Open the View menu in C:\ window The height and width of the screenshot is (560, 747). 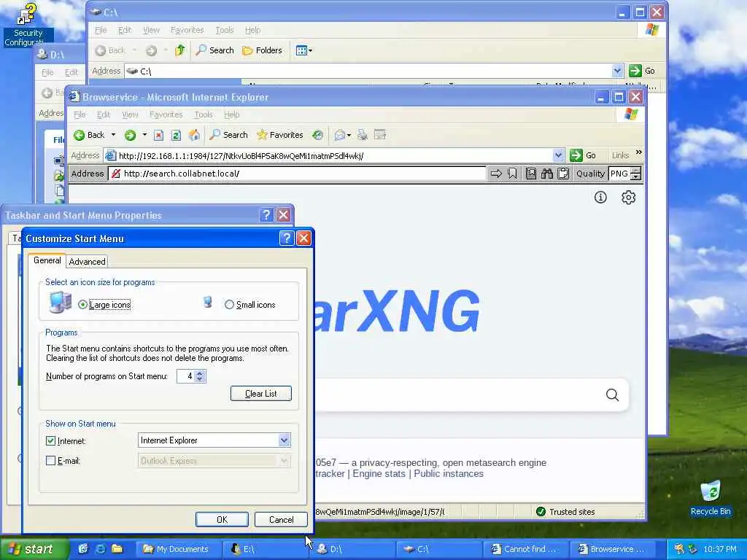click(x=151, y=30)
